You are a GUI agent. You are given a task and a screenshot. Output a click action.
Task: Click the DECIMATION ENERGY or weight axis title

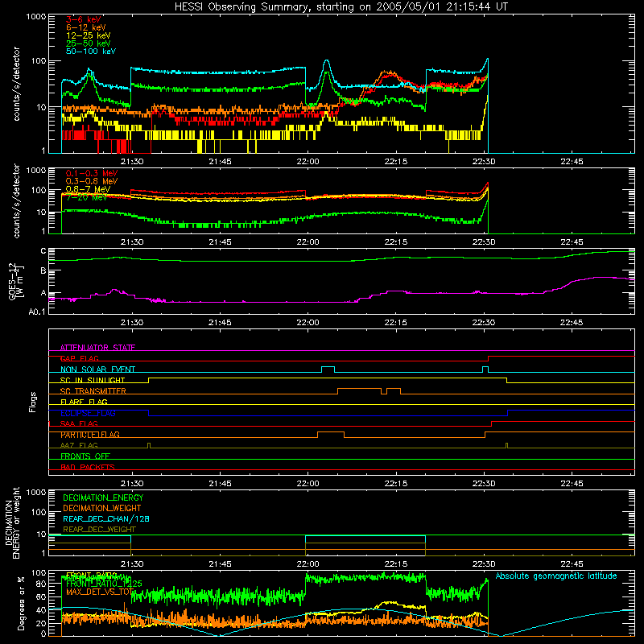[12, 522]
